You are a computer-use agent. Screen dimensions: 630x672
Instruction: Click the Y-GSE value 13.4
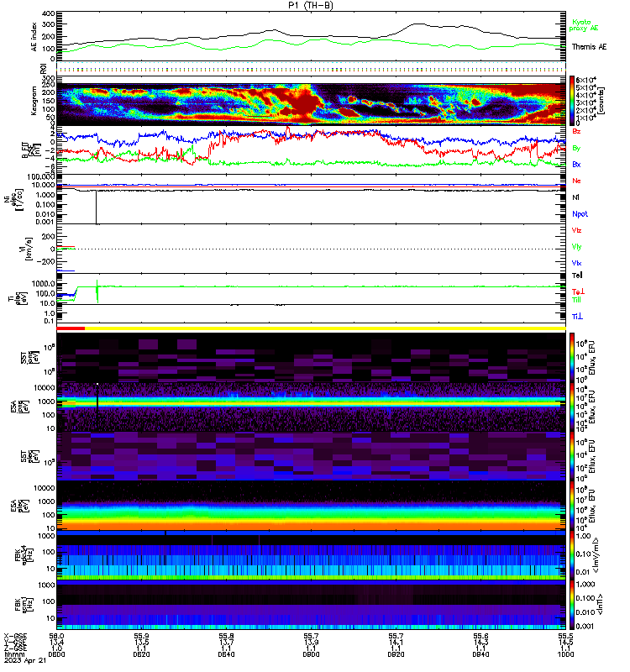click(x=56, y=643)
